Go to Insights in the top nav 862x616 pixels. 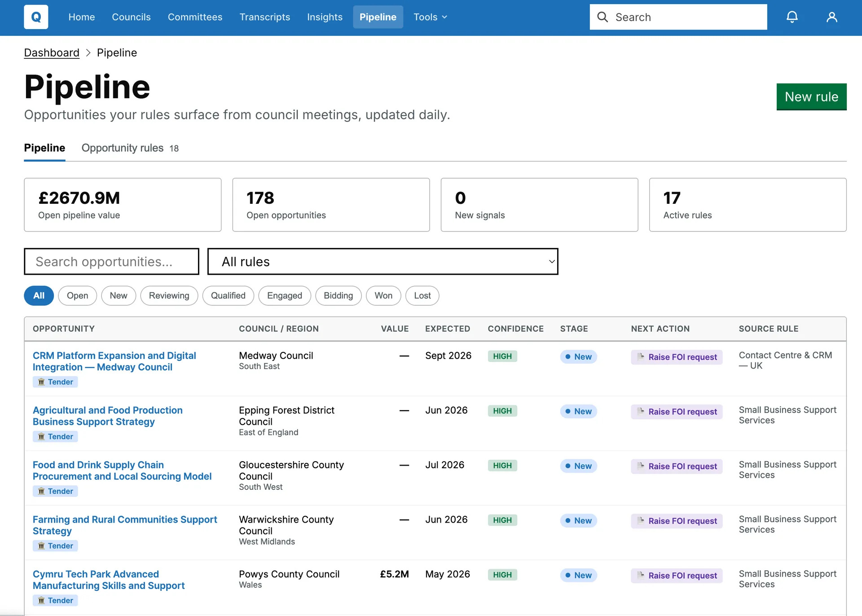[325, 17]
